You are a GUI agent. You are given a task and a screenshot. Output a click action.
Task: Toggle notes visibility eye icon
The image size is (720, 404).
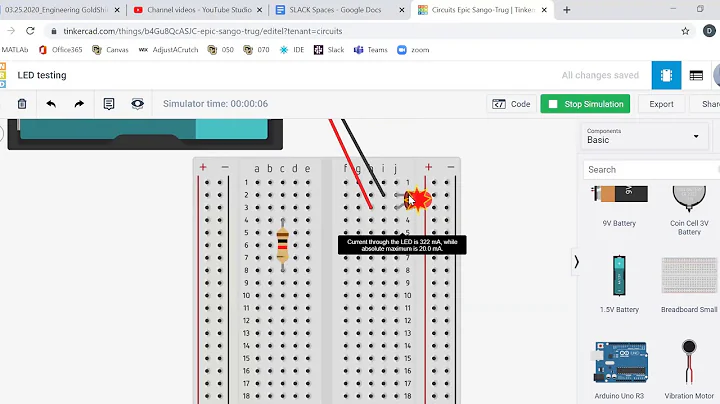[x=137, y=104]
